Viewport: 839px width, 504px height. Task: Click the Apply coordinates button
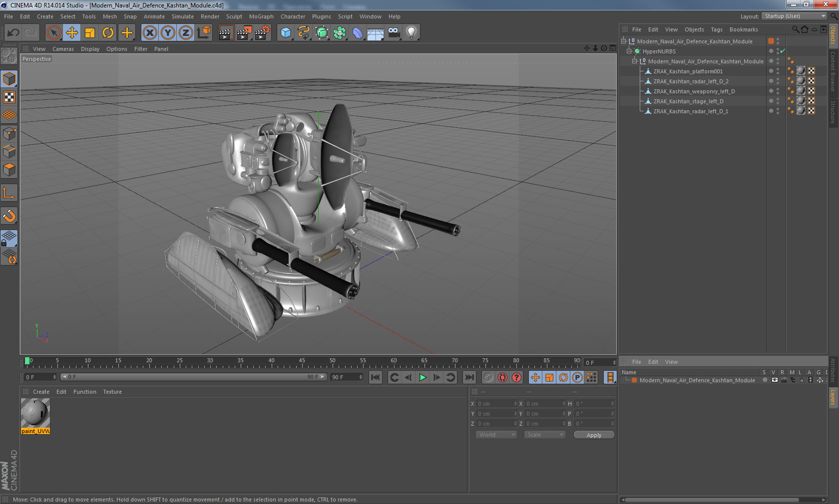coord(594,435)
